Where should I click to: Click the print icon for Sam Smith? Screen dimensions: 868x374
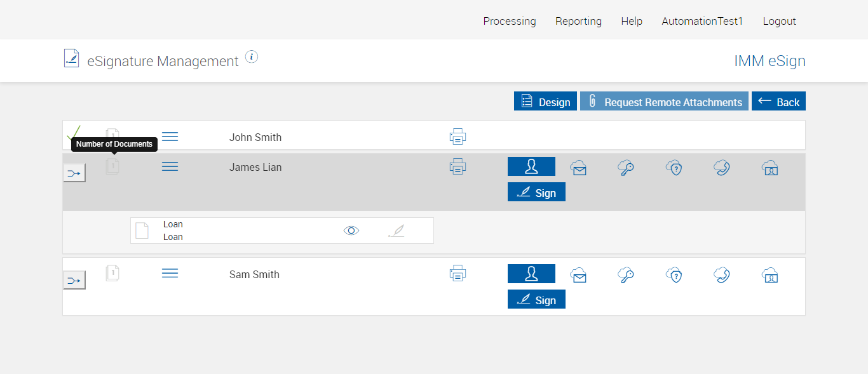point(458,274)
